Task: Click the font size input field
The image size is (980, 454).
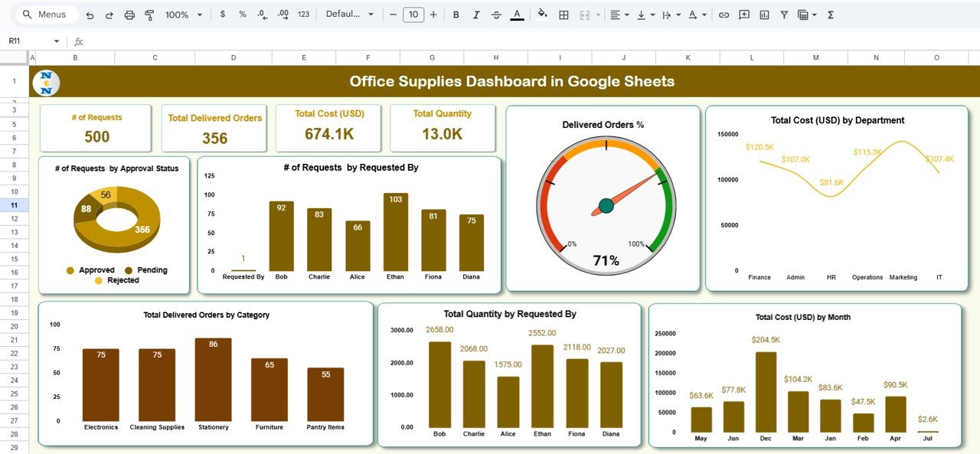Action: click(413, 15)
